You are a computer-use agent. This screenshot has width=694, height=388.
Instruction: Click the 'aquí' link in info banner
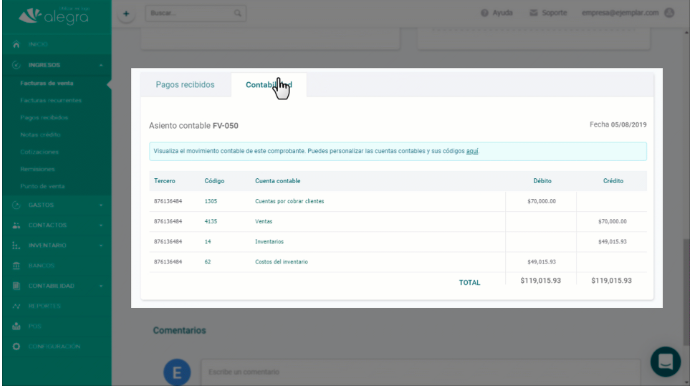(472, 151)
